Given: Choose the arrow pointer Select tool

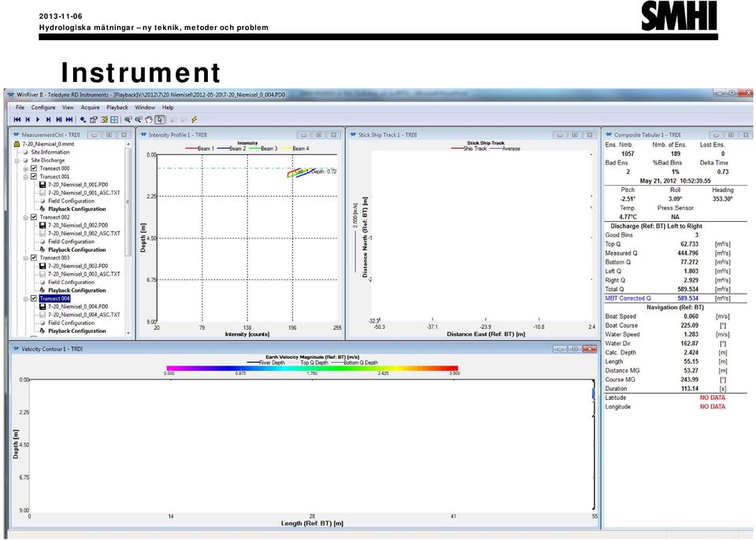Looking at the screenshot, I should [x=160, y=120].
